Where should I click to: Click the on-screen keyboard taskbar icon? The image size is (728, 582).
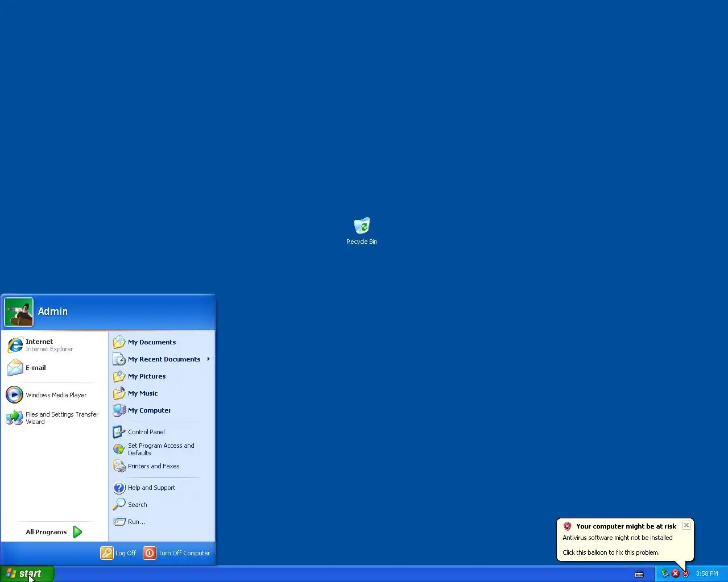(639, 574)
